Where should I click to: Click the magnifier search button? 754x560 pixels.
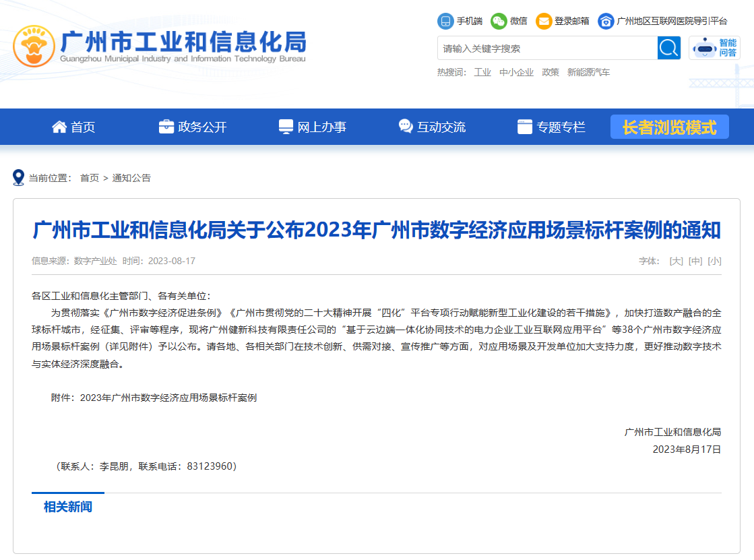pyautogui.click(x=669, y=48)
